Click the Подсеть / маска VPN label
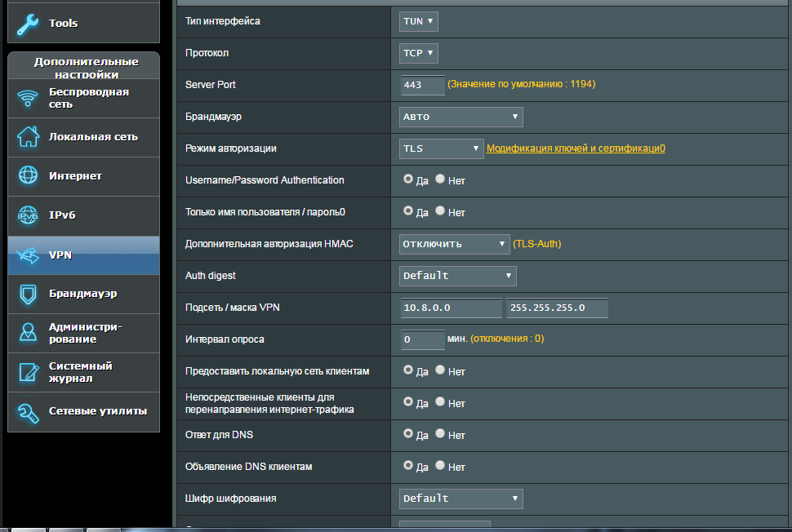This screenshot has width=792, height=532. click(233, 308)
